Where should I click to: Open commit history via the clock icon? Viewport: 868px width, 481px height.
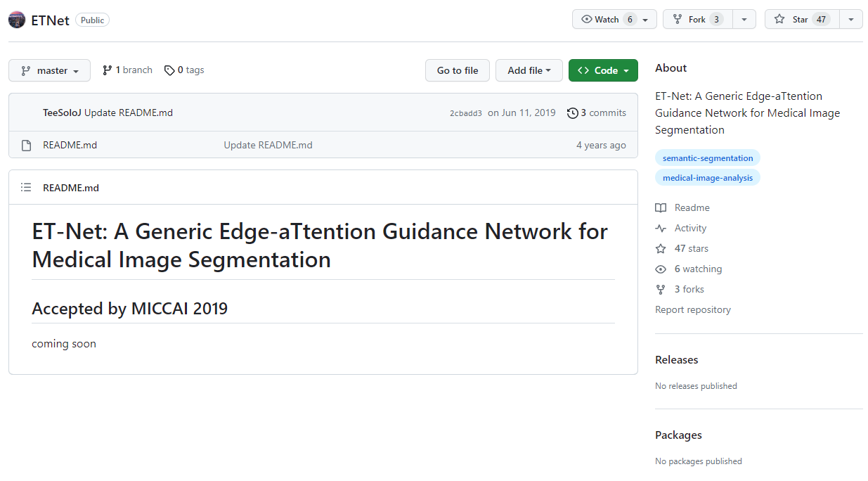[573, 113]
